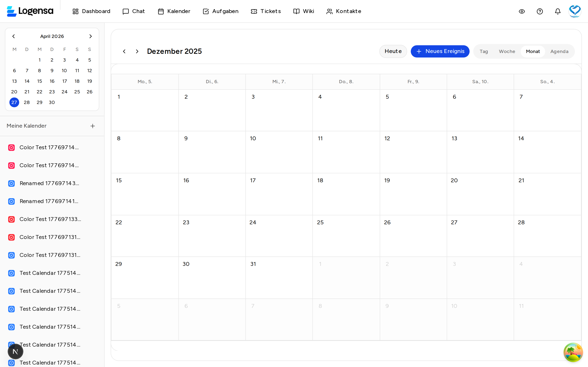The height and width of the screenshot is (367, 588).
Task: Create a Neues Ereignis
Action: [x=440, y=51]
